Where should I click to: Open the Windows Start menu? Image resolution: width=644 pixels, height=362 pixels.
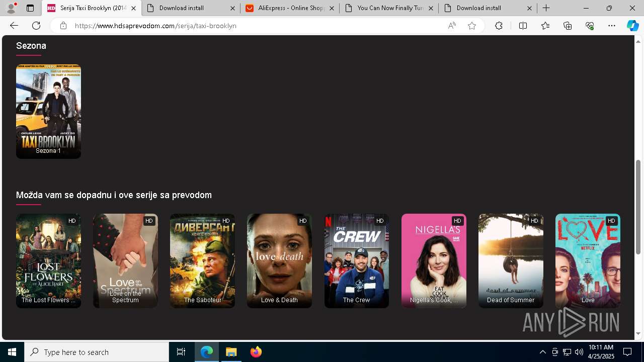click(x=12, y=352)
